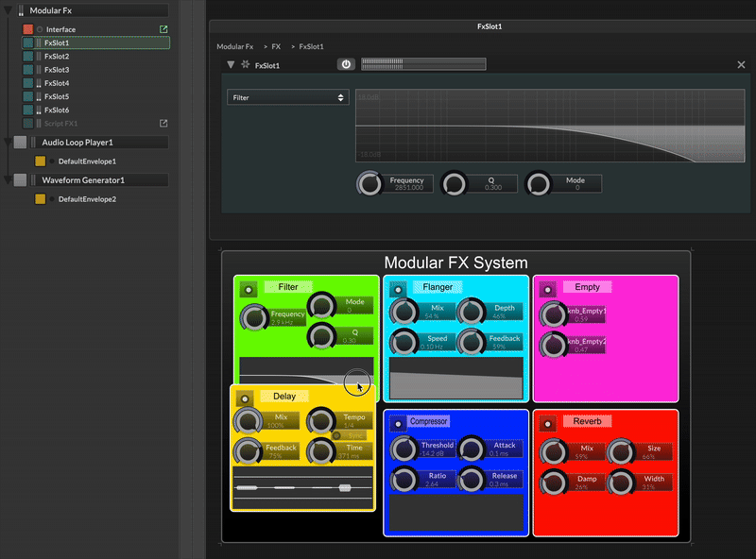Click the Delay panel waveform display
756x559 pixels.
point(302,487)
